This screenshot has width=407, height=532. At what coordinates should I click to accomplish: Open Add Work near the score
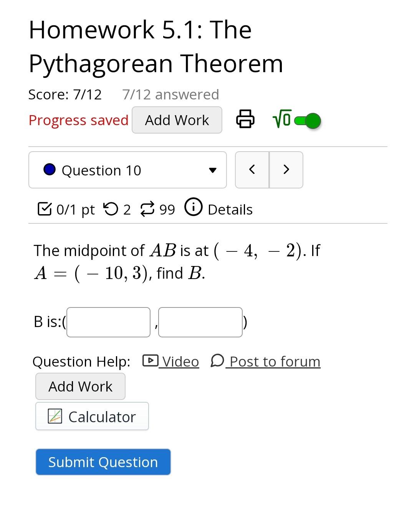click(x=177, y=120)
